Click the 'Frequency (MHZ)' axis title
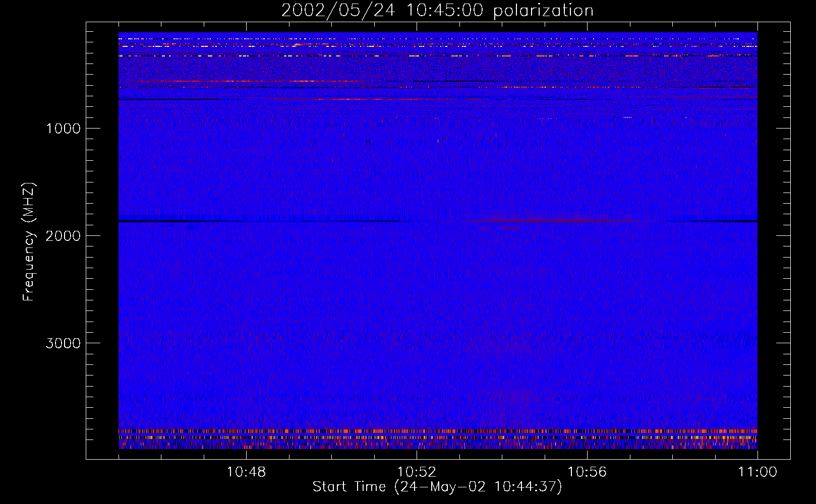Viewport: 816px width, 504px height. tap(29, 242)
